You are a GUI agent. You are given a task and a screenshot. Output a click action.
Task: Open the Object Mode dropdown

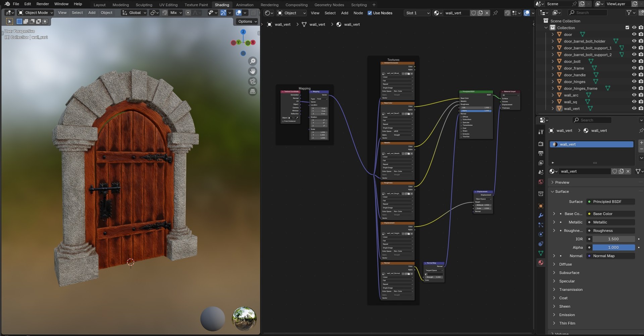36,13
